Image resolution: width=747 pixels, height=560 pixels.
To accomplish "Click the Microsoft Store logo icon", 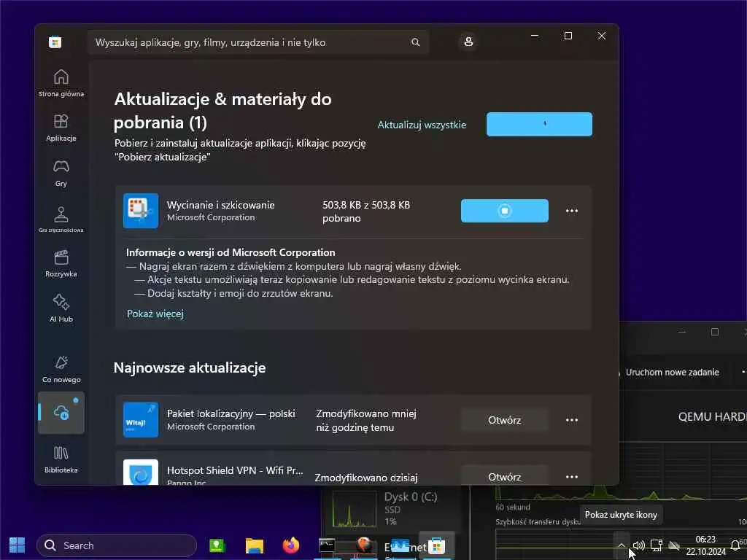I will coord(55,42).
